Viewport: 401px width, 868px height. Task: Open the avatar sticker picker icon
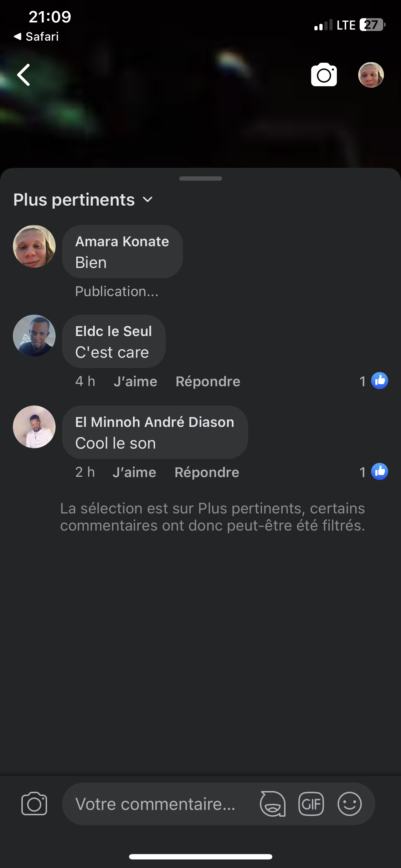click(x=273, y=804)
